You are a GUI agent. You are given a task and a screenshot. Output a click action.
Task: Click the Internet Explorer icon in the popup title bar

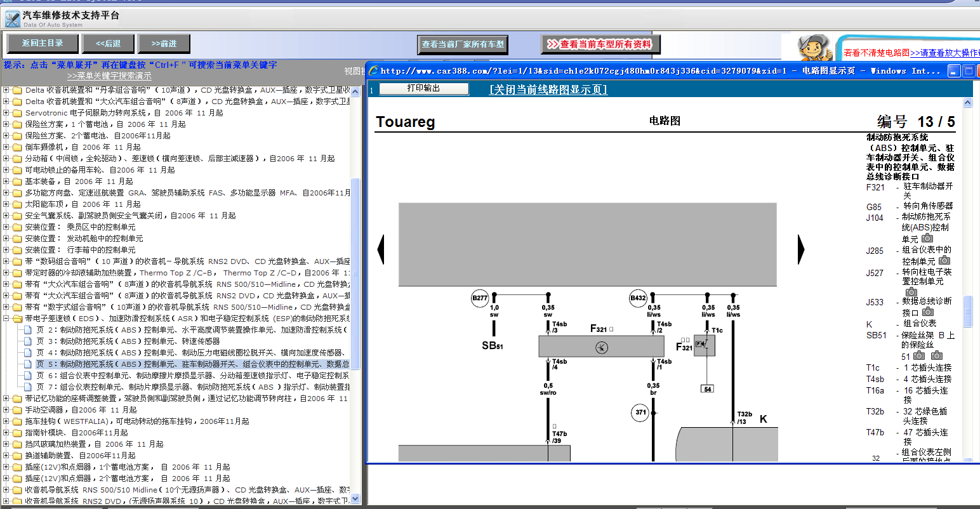click(374, 70)
